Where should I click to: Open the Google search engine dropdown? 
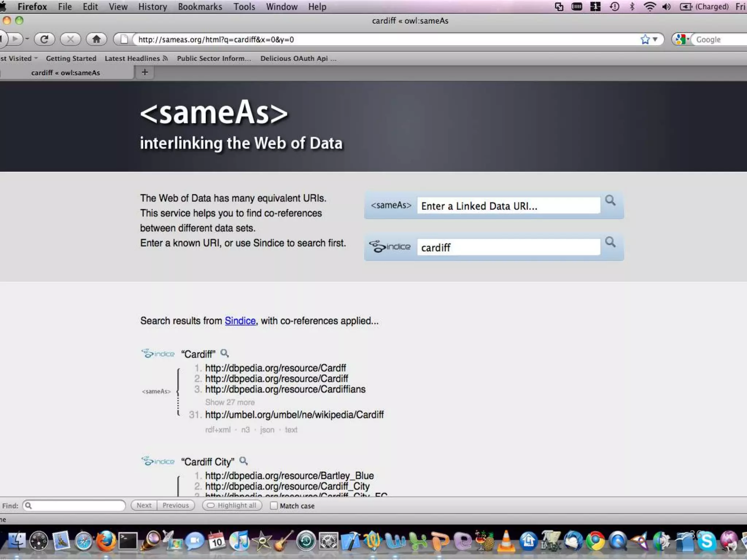point(681,39)
